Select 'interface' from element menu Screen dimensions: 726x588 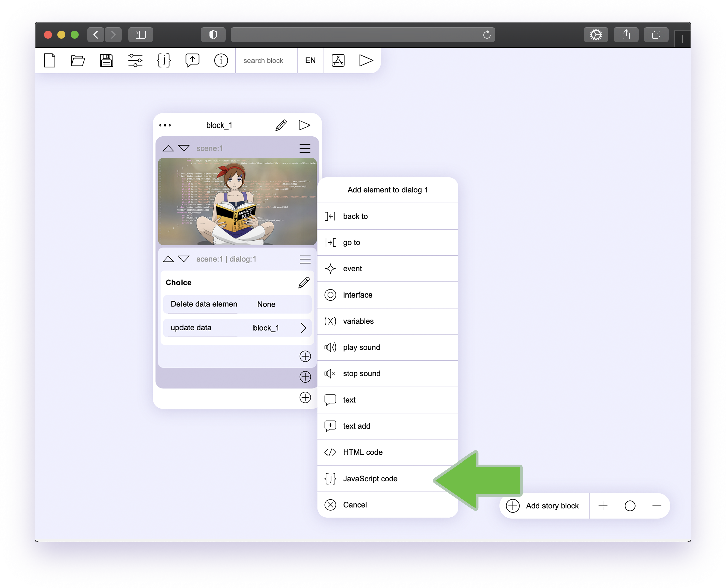click(388, 295)
